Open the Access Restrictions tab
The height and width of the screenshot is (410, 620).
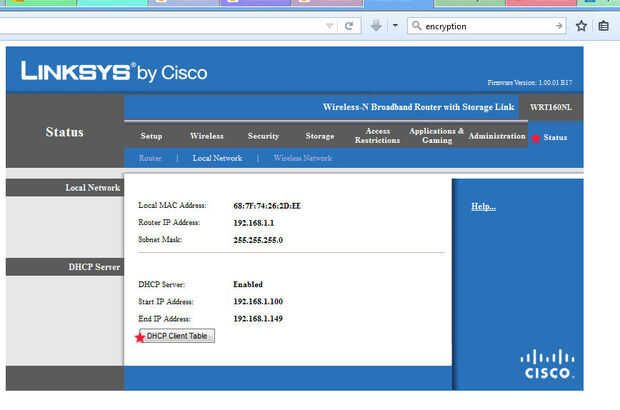377,136
